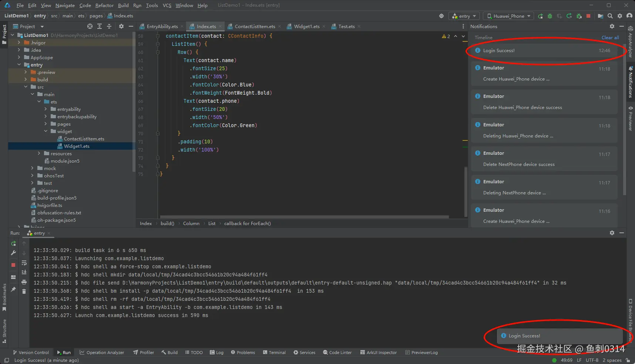The image size is (635, 364).
Task: Click select opened file target icon in Project panel
Action: click(x=90, y=26)
